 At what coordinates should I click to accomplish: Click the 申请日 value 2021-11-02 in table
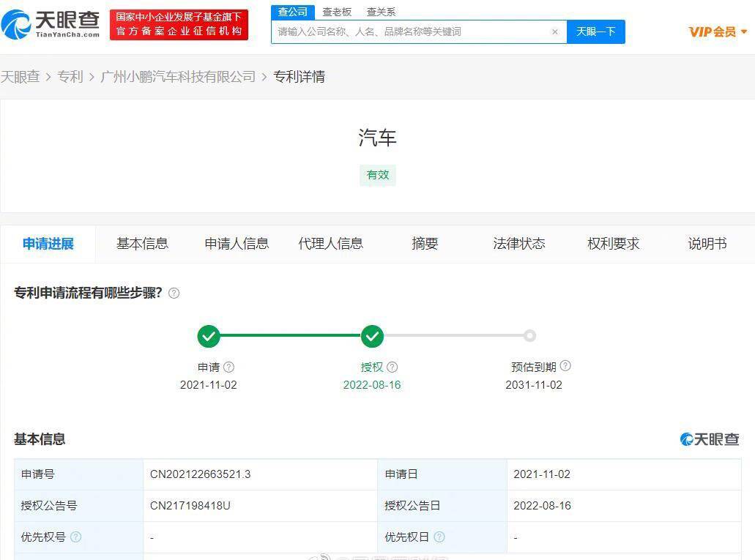click(x=542, y=474)
